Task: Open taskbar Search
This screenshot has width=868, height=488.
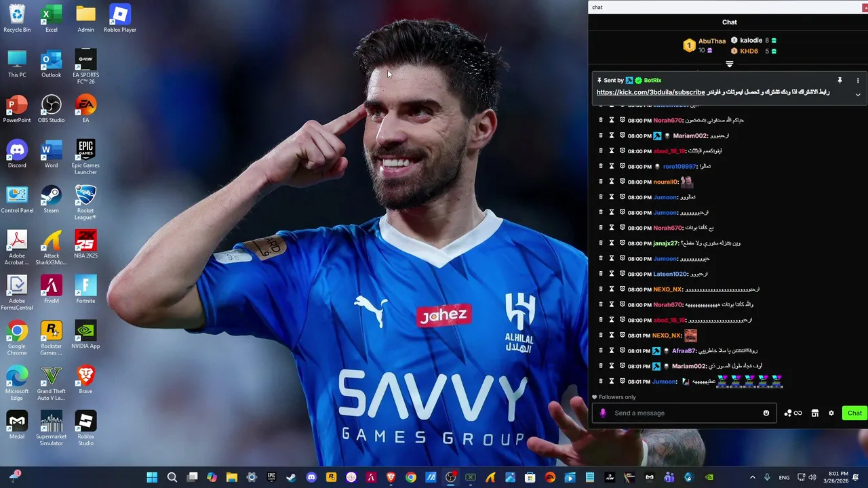Action: [x=172, y=477]
